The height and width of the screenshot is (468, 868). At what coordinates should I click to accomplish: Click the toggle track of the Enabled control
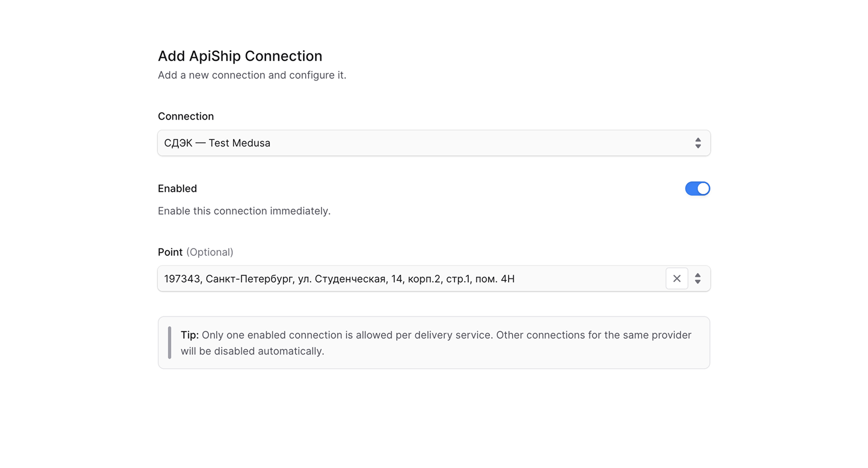(697, 189)
